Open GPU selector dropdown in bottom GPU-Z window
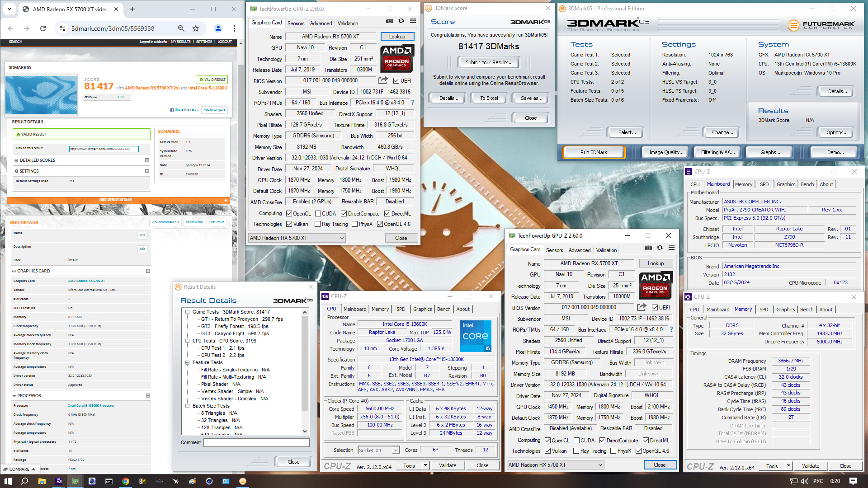The width and height of the screenshot is (868, 488). click(555, 465)
